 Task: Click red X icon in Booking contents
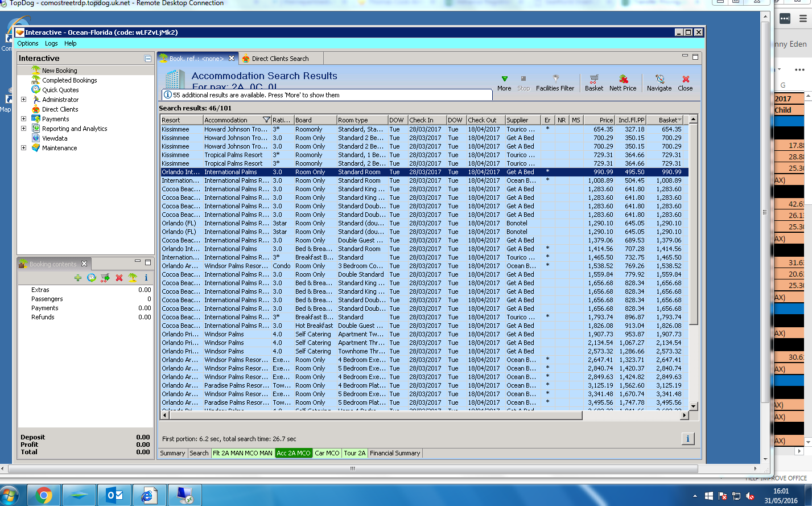119,278
